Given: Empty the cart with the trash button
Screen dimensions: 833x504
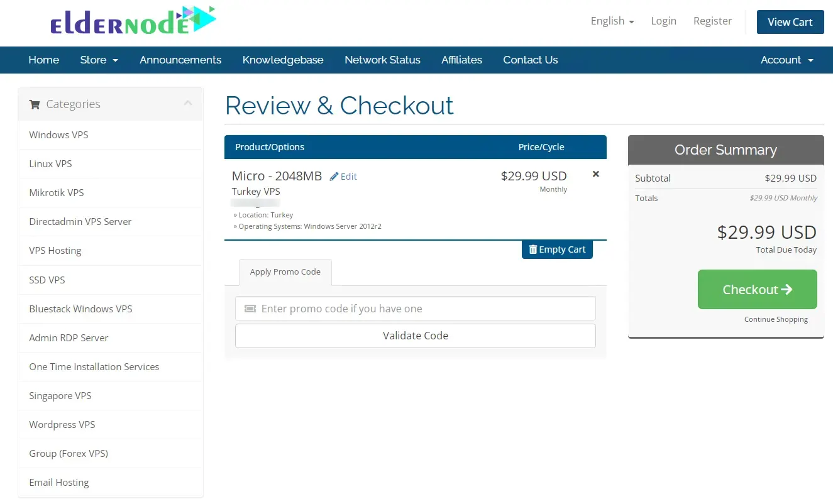Looking at the screenshot, I should point(557,249).
